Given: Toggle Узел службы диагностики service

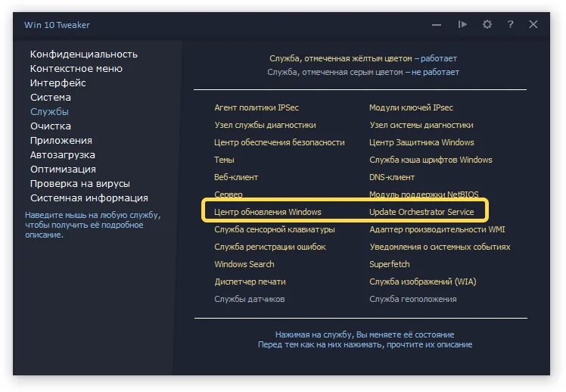Looking at the screenshot, I should pos(265,125).
